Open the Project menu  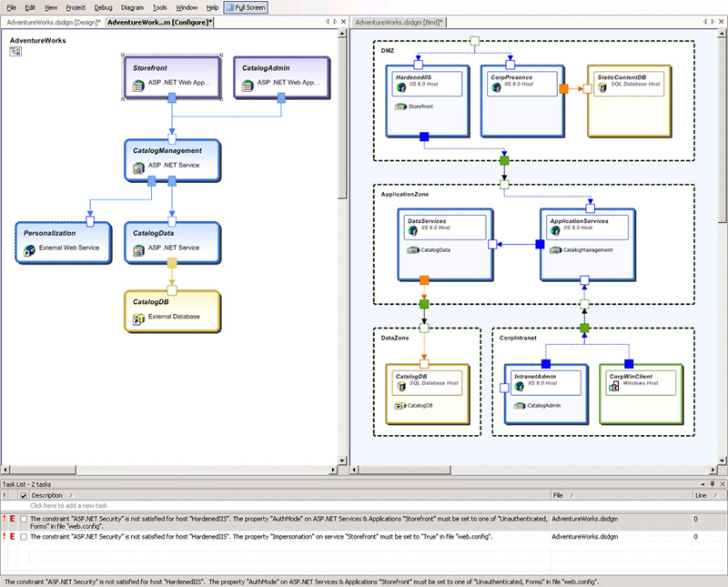[76, 7]
